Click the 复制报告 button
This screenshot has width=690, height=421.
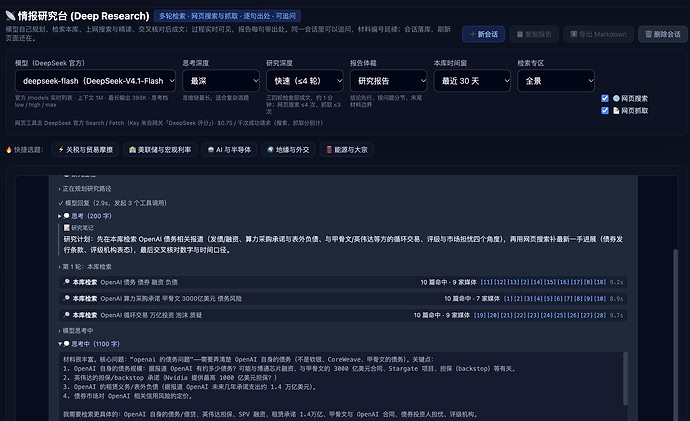[x=534, y=34]
